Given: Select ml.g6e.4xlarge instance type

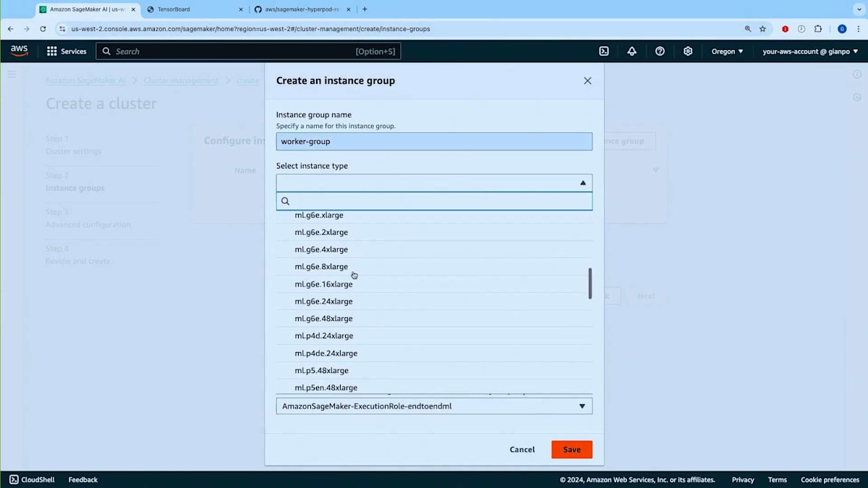Looking at the screenshot, I should [x=434, y=249].
